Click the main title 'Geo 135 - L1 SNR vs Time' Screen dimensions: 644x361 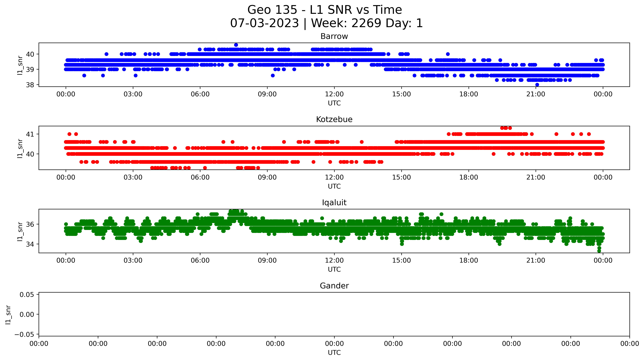point(325,10)
